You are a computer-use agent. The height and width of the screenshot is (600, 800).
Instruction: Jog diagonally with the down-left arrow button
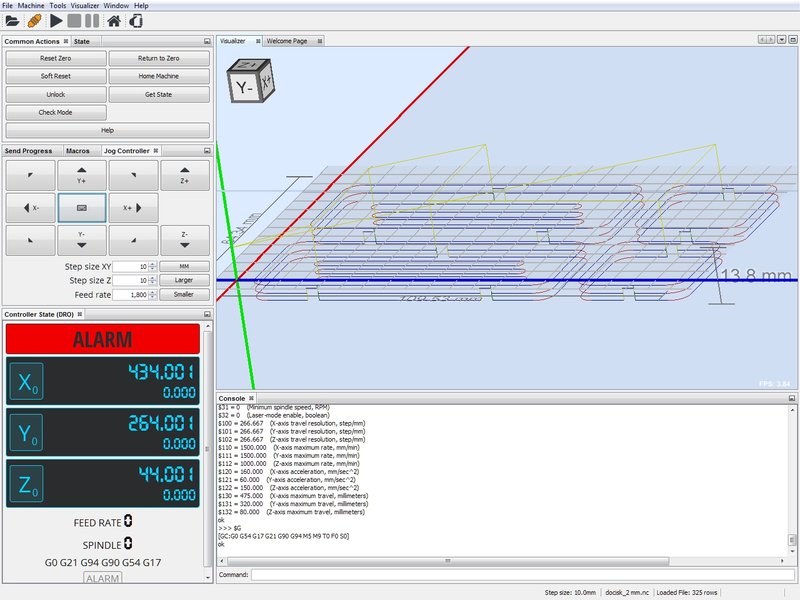pos(31,240)
